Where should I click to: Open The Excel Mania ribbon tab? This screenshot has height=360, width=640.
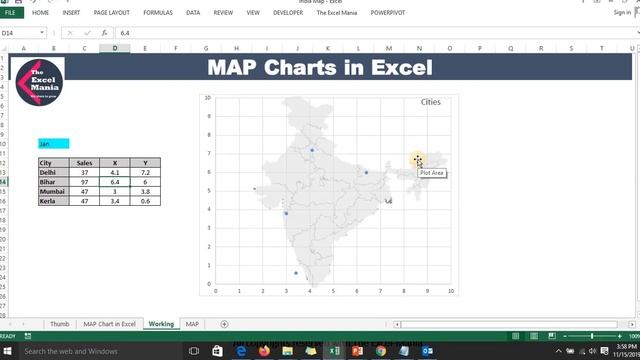click(x=337, y=13)
